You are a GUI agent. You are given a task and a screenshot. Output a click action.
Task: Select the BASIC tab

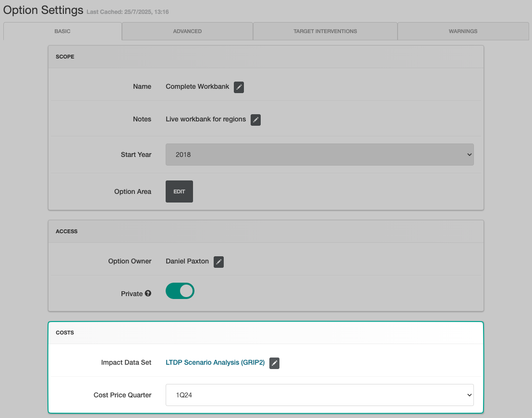(62, 31)
